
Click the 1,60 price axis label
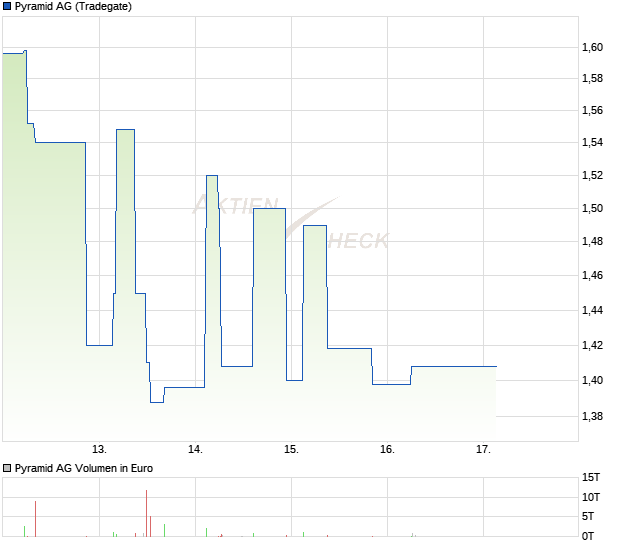(x=592, y=47)
